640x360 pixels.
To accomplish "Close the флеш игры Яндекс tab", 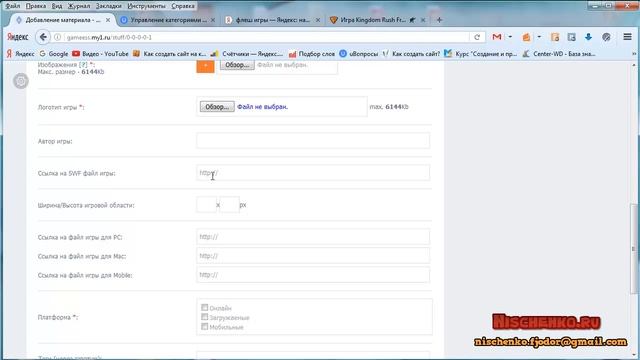I will point(318,20).
